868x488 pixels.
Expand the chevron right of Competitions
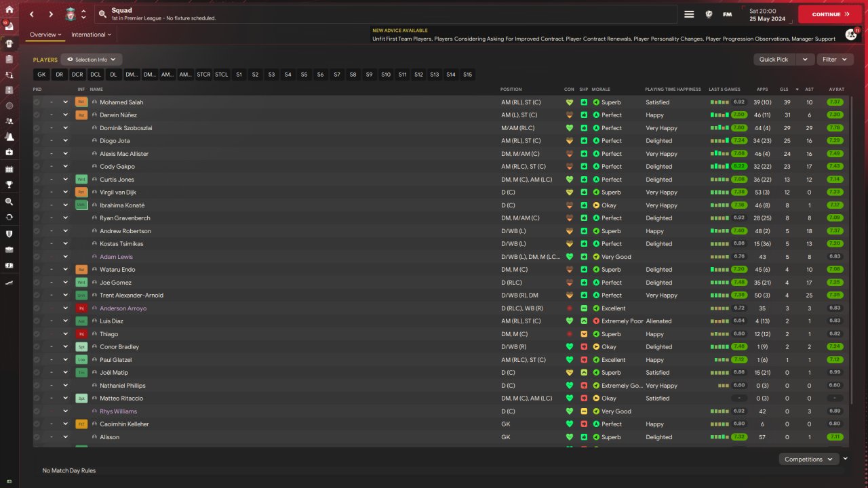[845, 459]
